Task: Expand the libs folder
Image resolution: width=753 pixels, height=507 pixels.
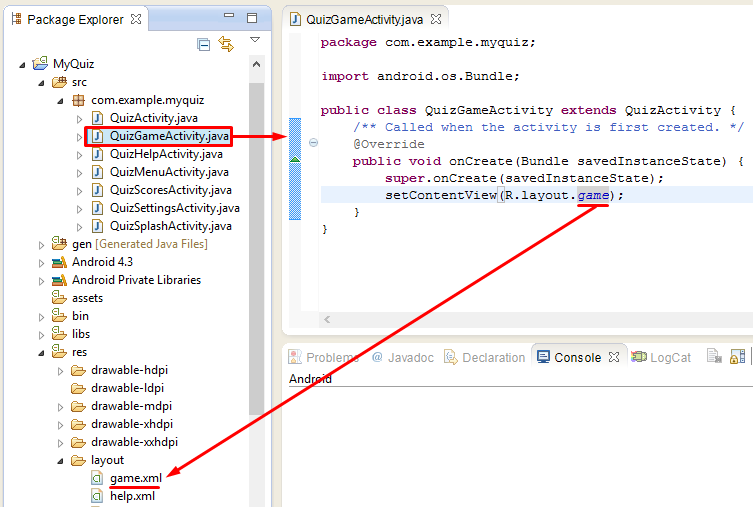Action: [x=41, y=335]
